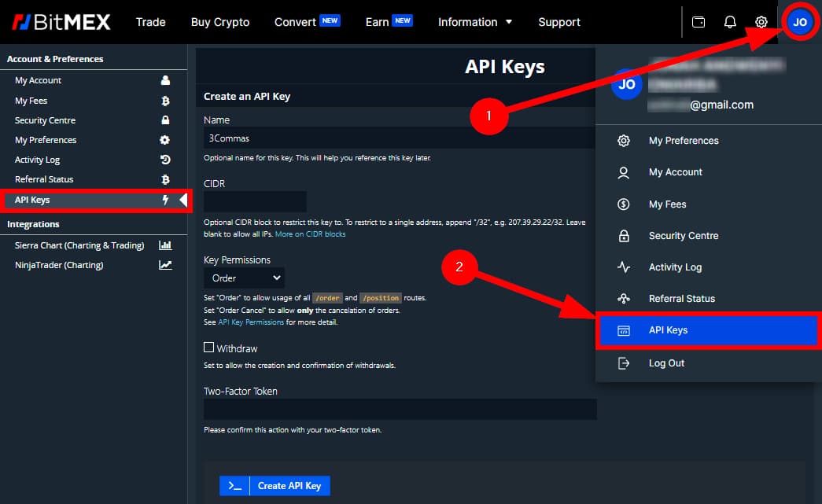Click terminal prompt icon on Create API Key button
The width and height of the screenshot is (822, 504).
[x=234, y=486]
